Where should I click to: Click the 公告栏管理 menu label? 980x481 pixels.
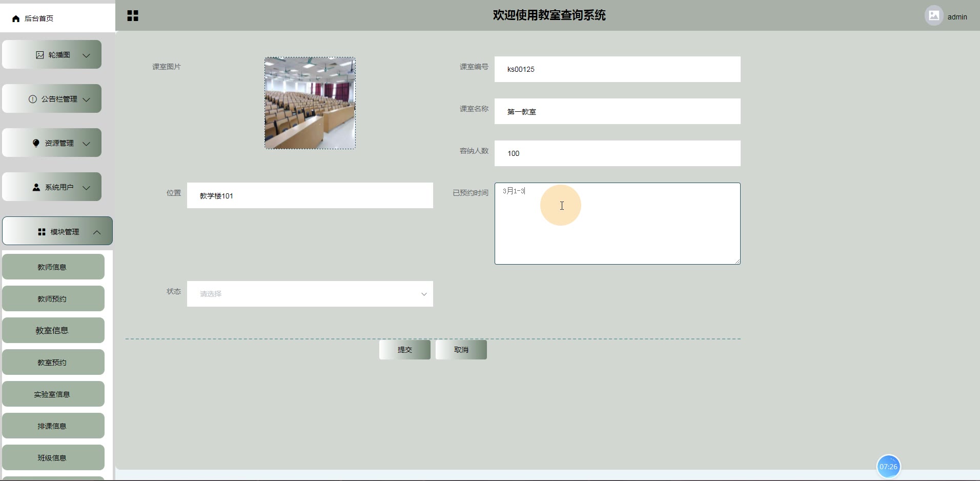[x=59, y=99]
